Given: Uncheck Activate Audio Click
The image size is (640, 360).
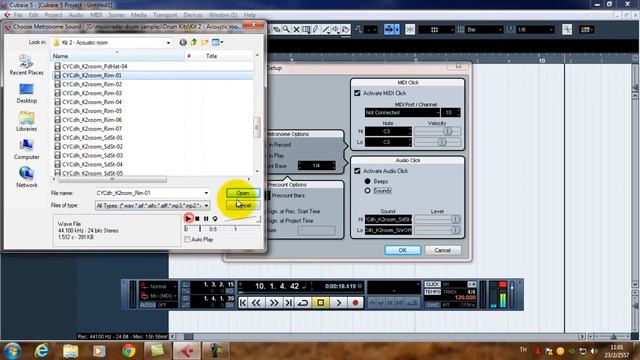Looking at the screenshot, I should [x=357, y=171].
